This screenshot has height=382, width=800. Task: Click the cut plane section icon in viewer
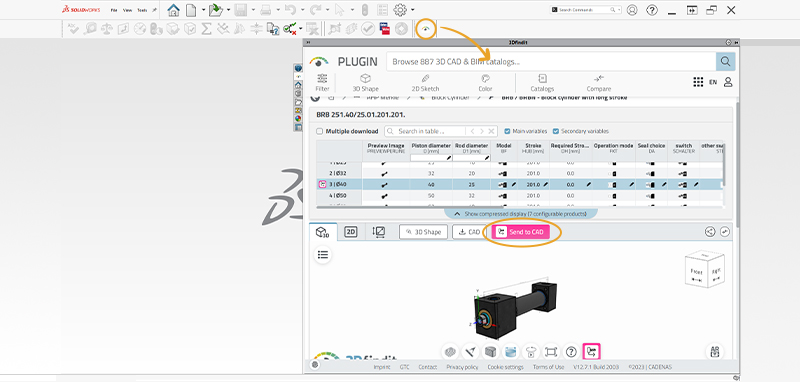[x=511, y=351]
